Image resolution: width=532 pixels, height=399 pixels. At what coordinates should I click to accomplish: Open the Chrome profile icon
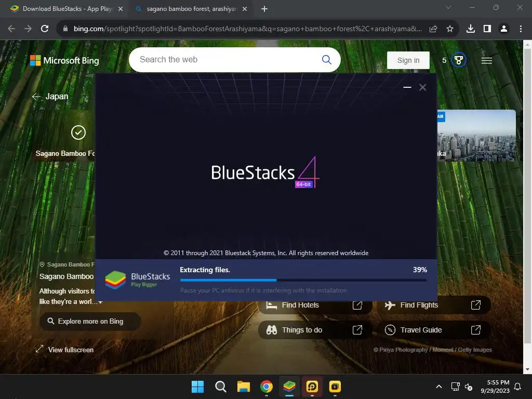click(504, 29)
